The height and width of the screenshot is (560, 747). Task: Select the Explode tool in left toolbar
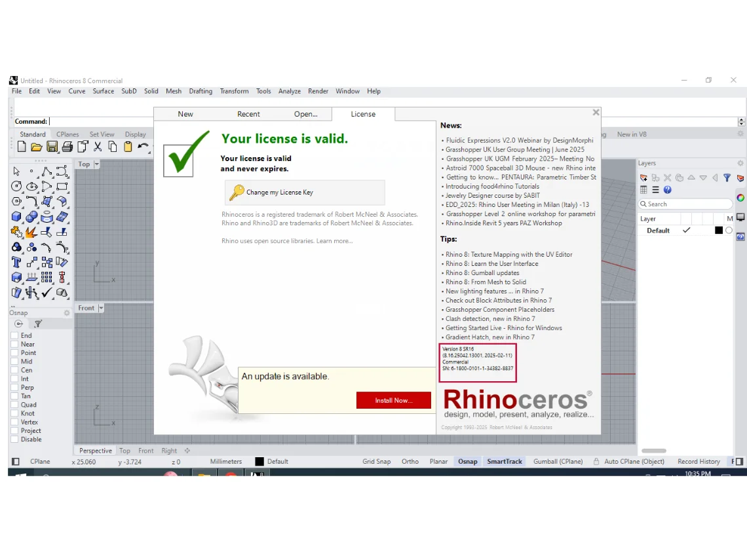tap(31, 232)
